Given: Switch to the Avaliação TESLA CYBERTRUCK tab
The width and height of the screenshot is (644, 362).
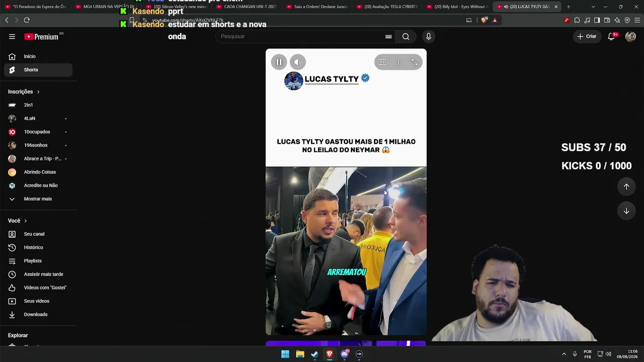Looking at the screenshot, I should coord(386,7).
